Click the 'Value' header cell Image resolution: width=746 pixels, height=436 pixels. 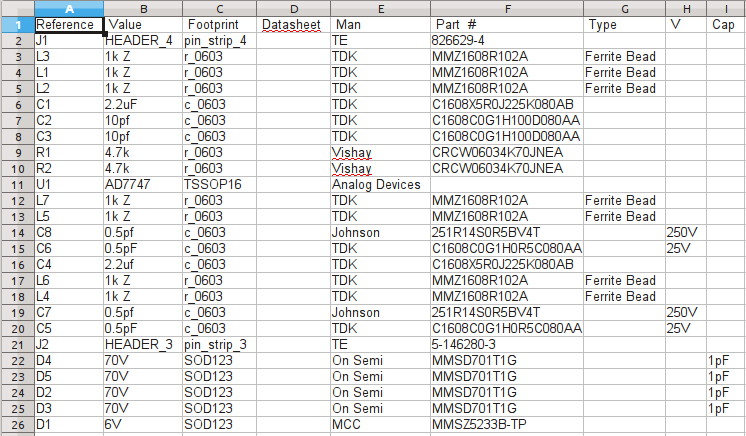click(x=143, y=25)
